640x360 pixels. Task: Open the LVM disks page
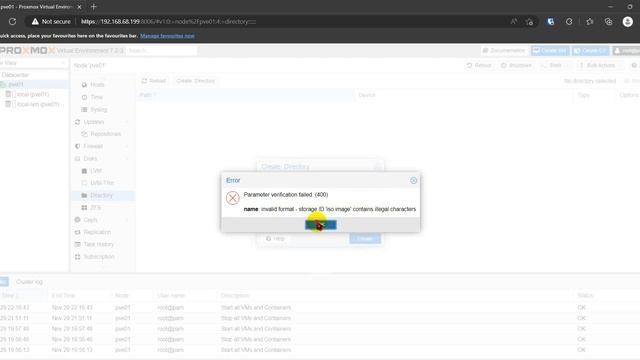pyautogui.click(x=96, y=171)
